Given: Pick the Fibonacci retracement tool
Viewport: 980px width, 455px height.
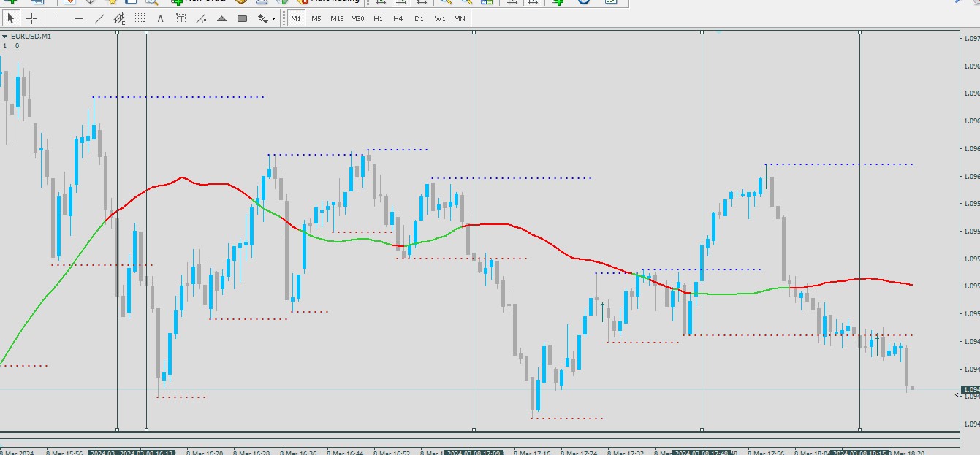Looking at the screenshot, I should pos(140,18).
